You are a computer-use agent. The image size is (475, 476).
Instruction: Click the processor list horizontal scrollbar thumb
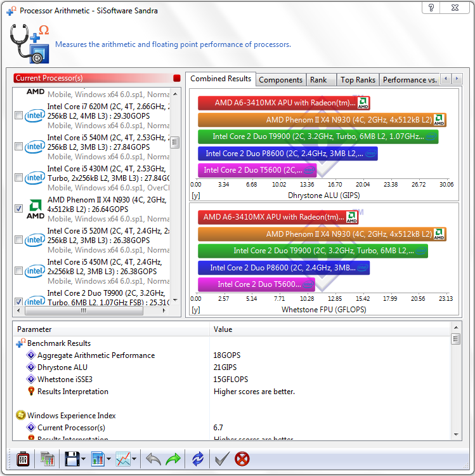[84, 310]
